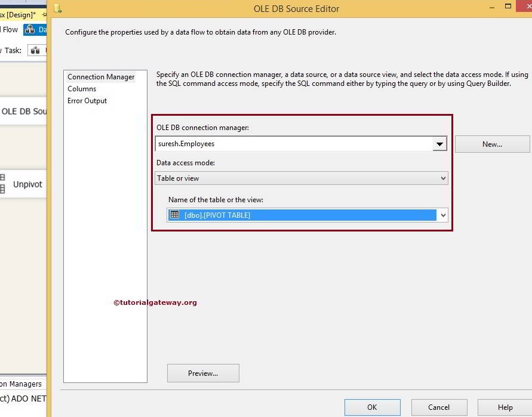Open the OLE DB connection manager dropdown
The image size is (532, 417).
440,144
